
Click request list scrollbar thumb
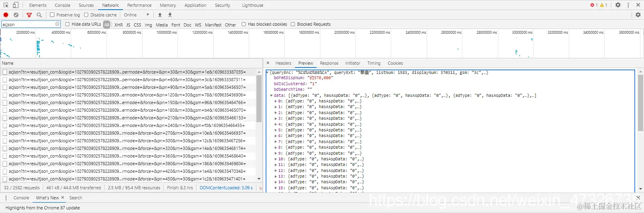click(259, 98)
